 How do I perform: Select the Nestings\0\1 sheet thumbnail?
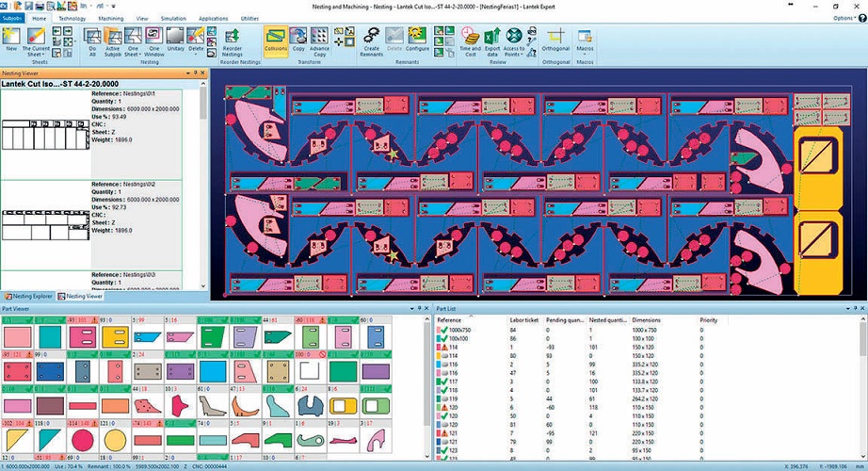click(45, 134)
